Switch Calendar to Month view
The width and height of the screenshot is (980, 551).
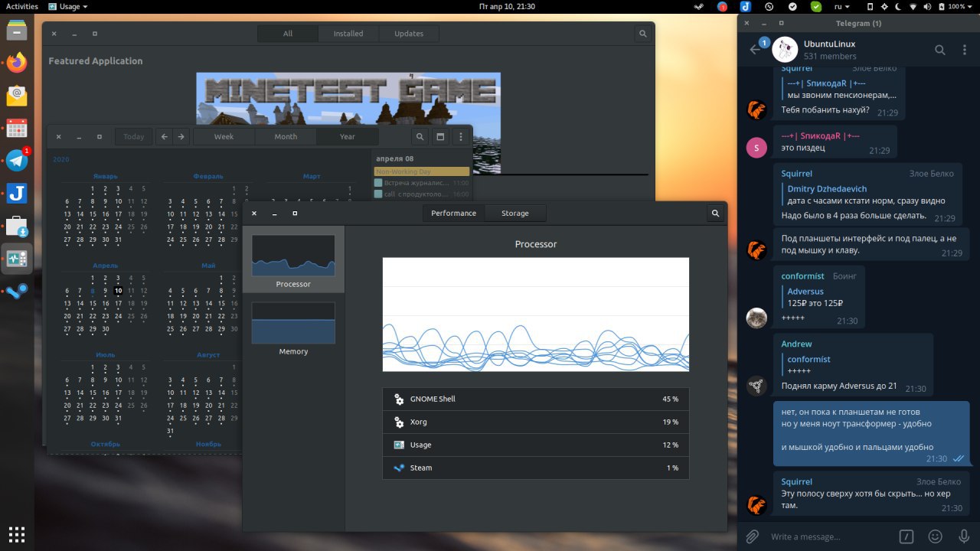click(x=286, y=137)
